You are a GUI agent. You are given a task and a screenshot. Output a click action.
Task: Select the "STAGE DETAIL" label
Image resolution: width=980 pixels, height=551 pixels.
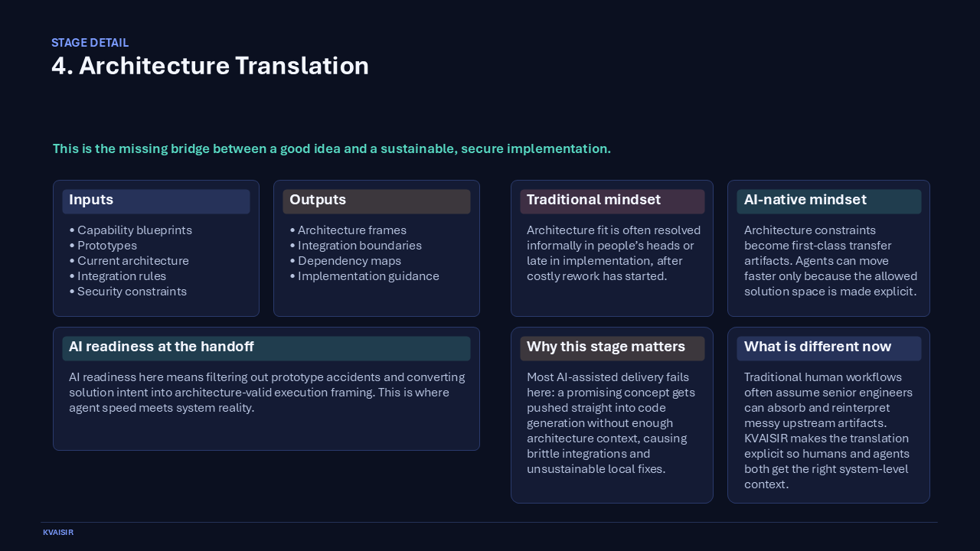click(x=90, y=42)
